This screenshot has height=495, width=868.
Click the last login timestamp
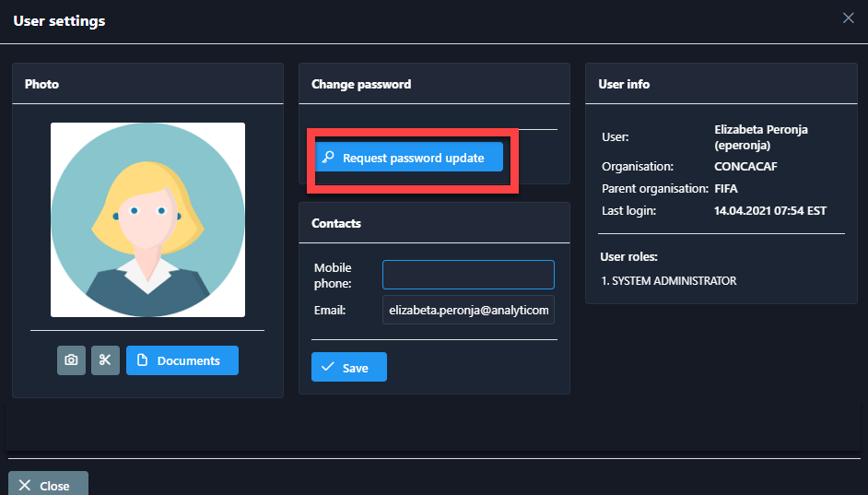click(x=770, y=211)
